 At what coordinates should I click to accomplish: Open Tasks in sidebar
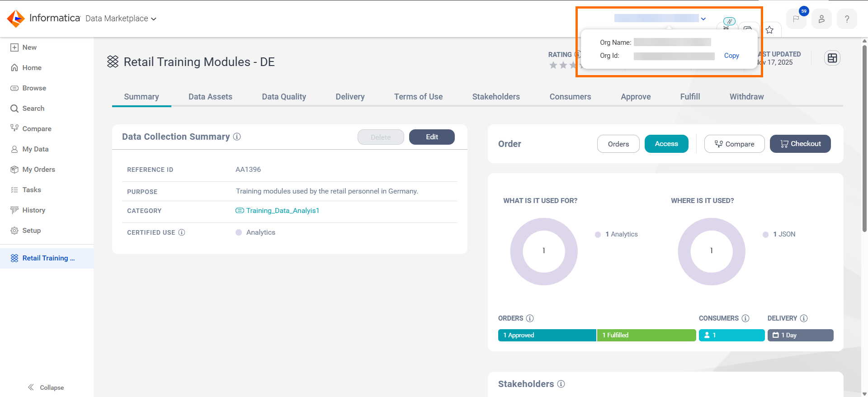[26, 190]
